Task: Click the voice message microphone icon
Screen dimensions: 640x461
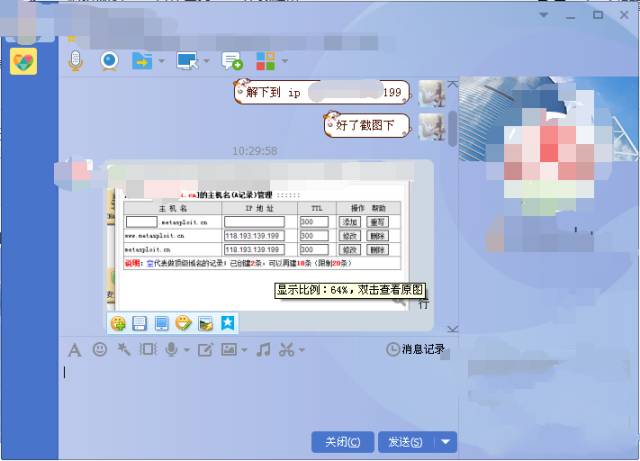Action: [171, 350]
